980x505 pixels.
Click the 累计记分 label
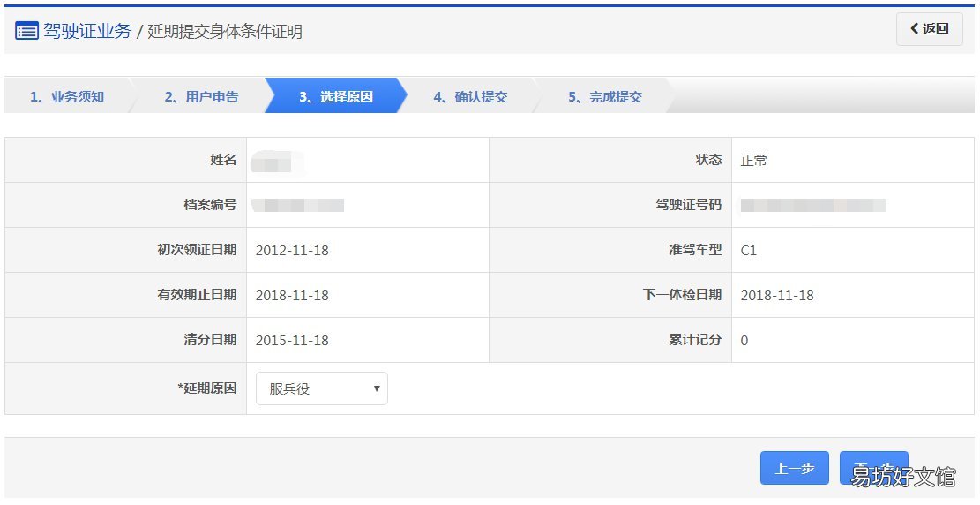pyautogui.click(x=695, y=340)
